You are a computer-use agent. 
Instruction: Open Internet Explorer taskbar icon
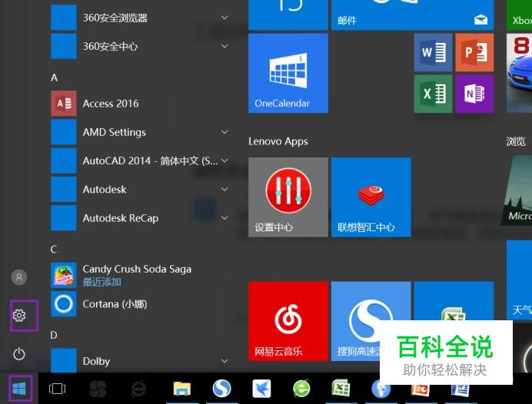click(x=138, y=389)
